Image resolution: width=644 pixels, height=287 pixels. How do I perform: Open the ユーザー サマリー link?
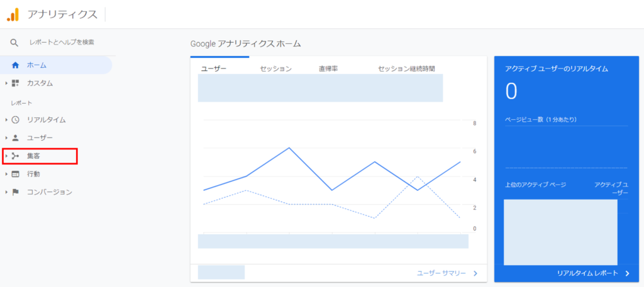tap(441, 273)
